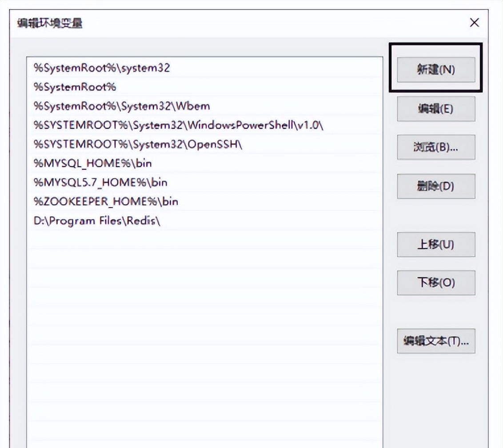Open the 编辑(E) button
Image resolution: width=503 pixels, height=448 pixels.
click(436, 109)
